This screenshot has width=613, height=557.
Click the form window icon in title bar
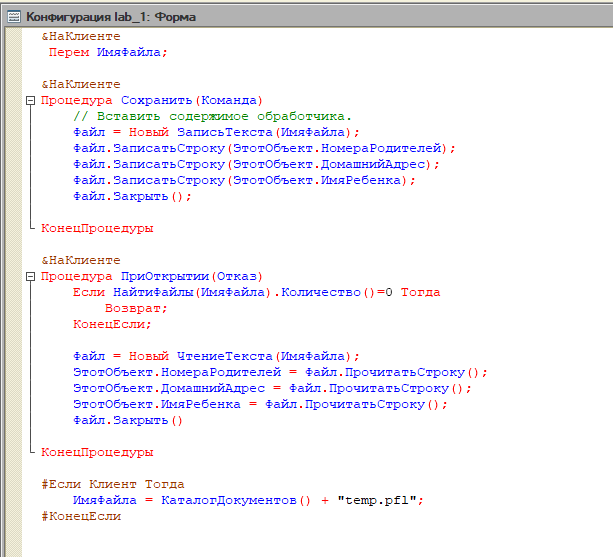tap(14, 17)
